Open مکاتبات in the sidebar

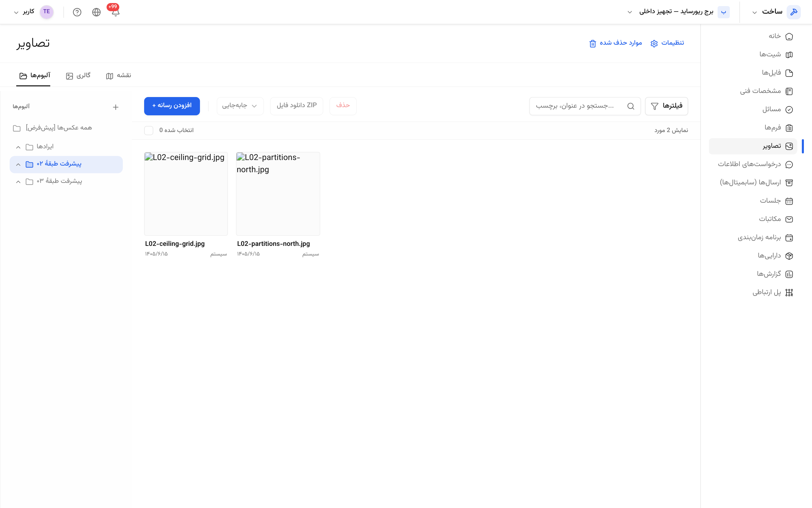(753, 219)
